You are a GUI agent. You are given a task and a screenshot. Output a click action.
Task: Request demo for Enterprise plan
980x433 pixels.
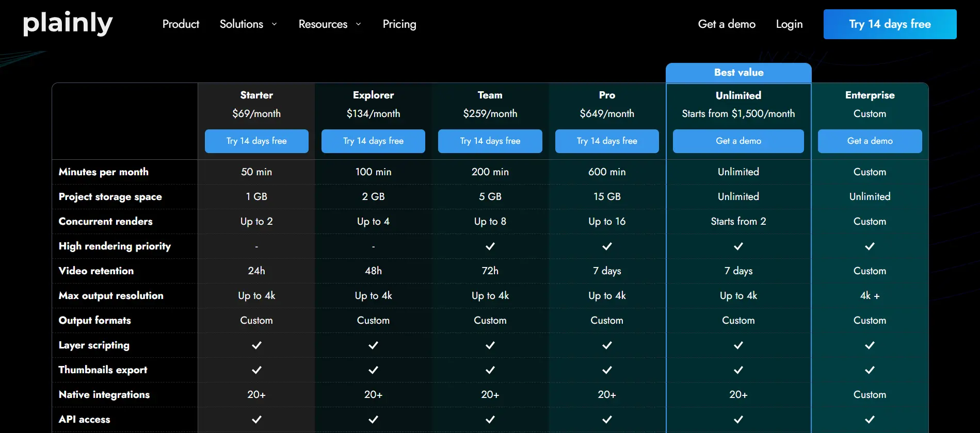[870, 141]
